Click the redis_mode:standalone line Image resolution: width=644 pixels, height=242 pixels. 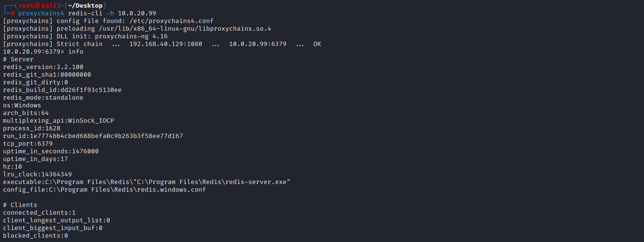coord(43,98)
